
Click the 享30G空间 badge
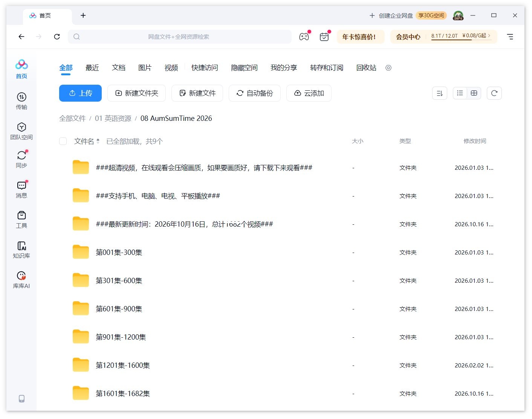point(431,15)
